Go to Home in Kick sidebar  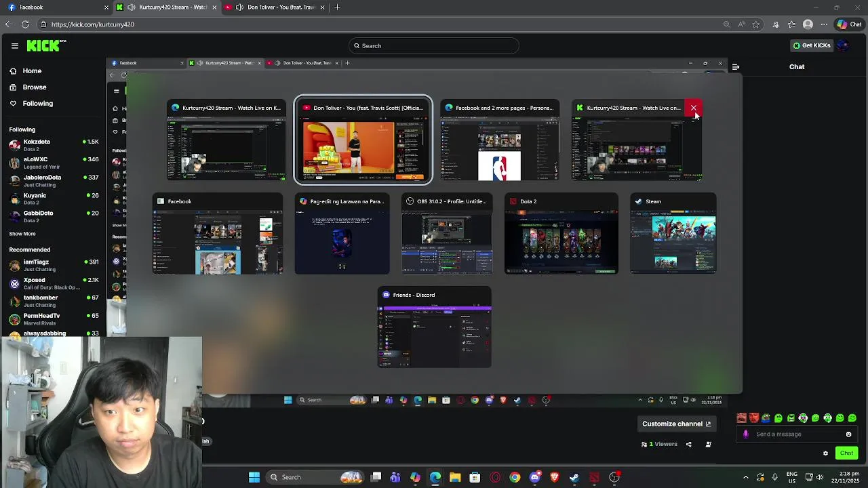click(26, 70)
